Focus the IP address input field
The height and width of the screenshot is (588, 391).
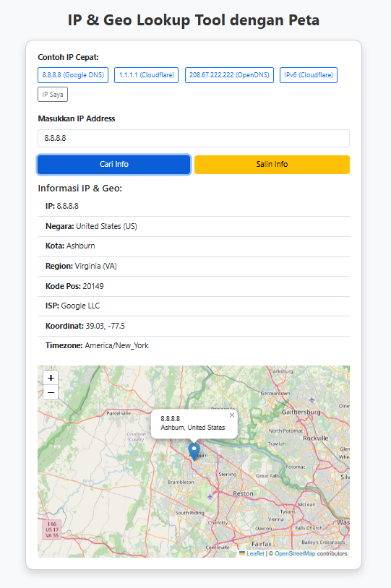[194, 139]
